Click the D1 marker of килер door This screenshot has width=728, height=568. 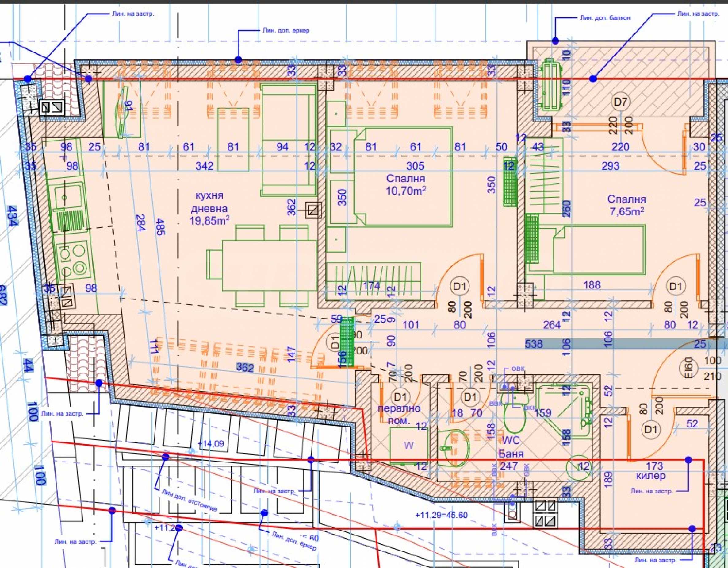click(650, 430)
